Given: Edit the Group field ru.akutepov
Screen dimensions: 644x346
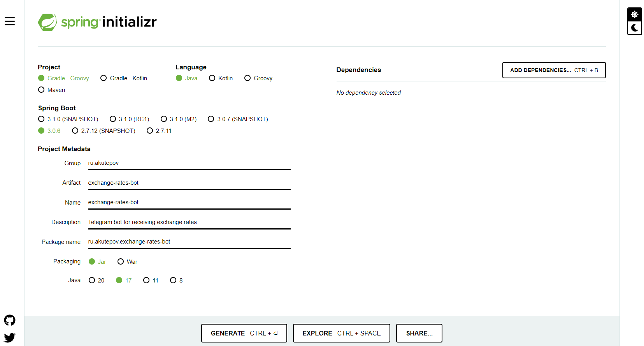Looking at the screenshot, I should 189,163.
